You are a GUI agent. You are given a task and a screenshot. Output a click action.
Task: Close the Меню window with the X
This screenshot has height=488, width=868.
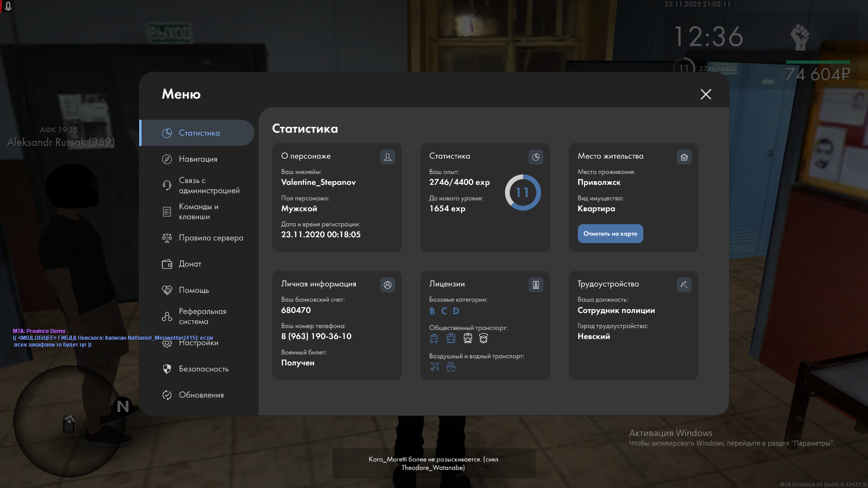pos(706,94)
